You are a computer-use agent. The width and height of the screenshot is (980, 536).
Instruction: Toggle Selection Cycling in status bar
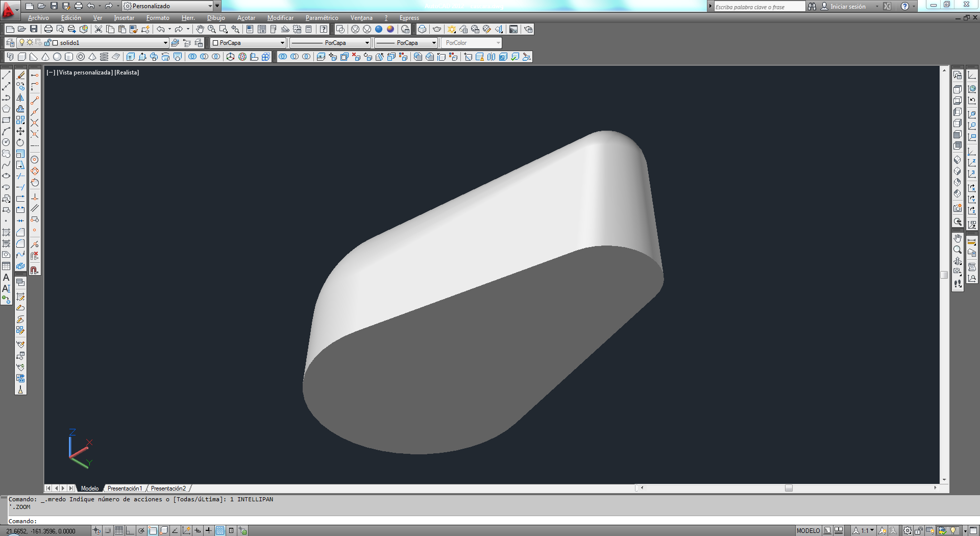(242, 530)
